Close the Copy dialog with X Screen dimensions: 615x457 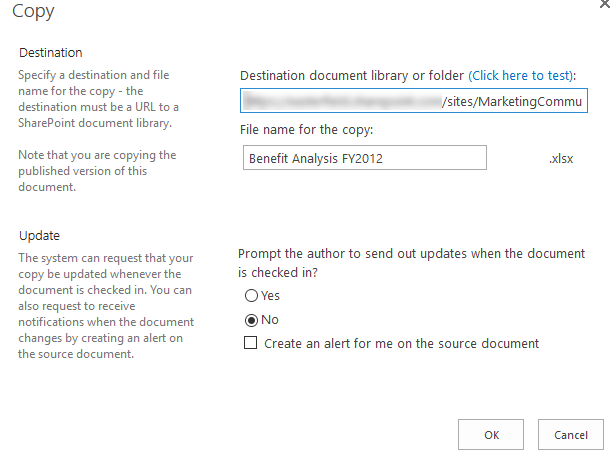(605, 4)
